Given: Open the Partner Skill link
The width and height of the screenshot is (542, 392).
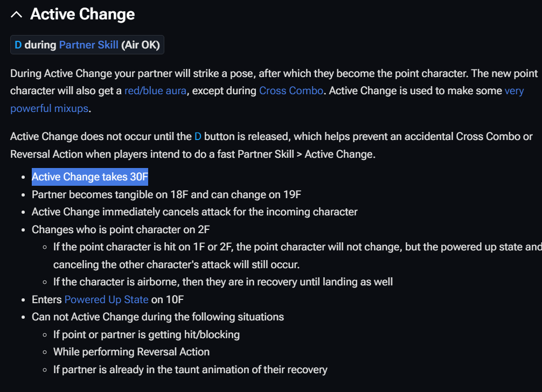Looking at the screenshot, I should [x=88, y=45].
